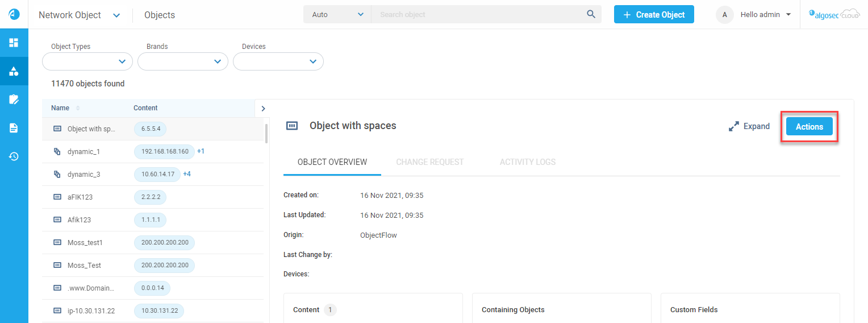Open the history clock icon in sidebar
This screenshot has height=323, width=868.
pyautogui.click(x=14, y=156)
